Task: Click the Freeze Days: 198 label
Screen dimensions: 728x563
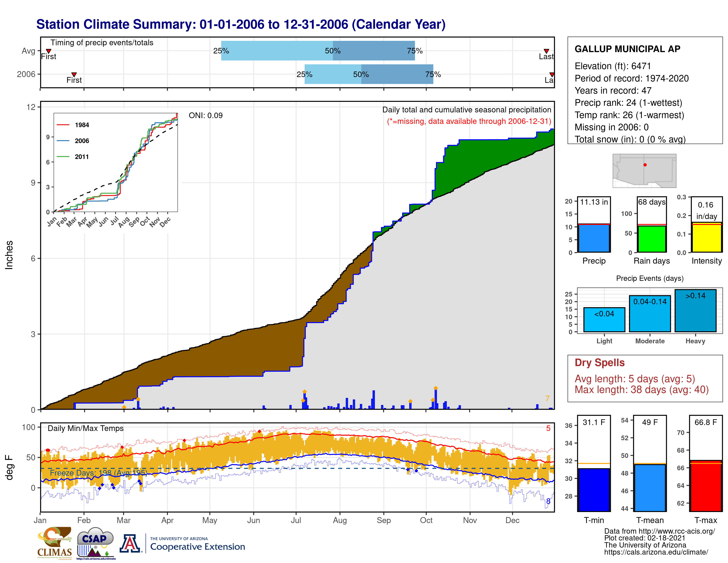Action: (99, 473)
